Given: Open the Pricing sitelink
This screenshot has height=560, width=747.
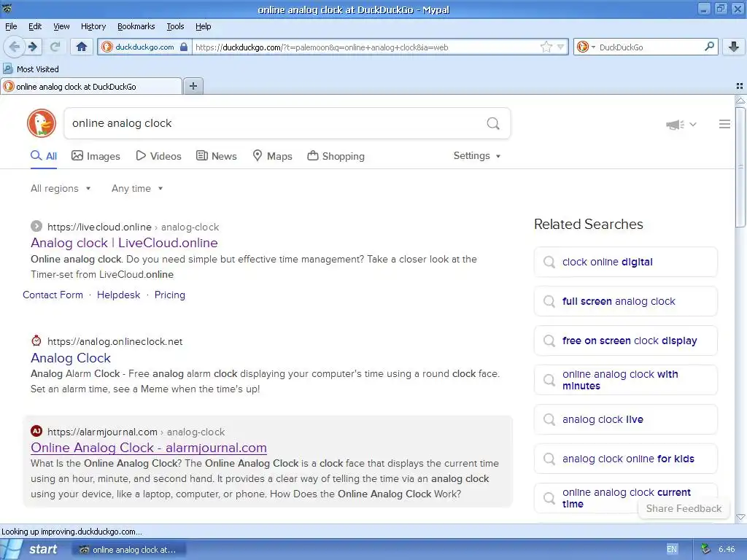Looking at the screenshot, I should (169, 295).
